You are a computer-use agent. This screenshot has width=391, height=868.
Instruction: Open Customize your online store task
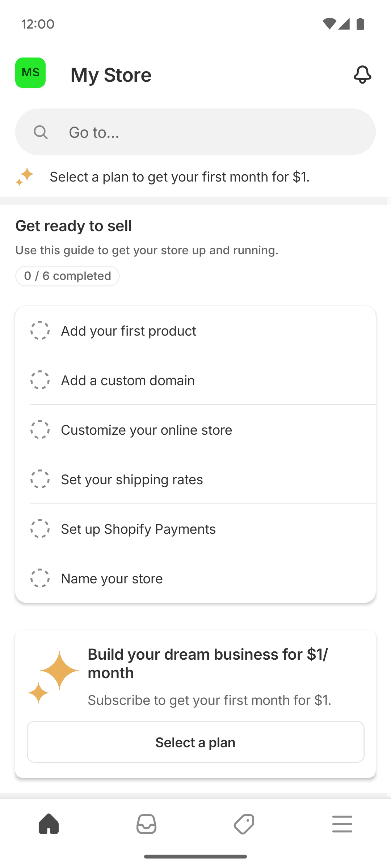point(146,430)
